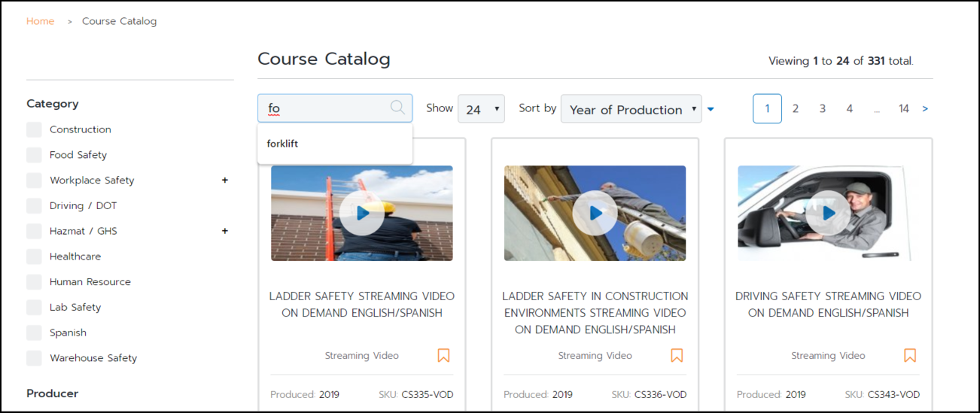Check the Healthcare category box
The height and width of the screenshot is (413, 980).
click(x=34, y=257)
